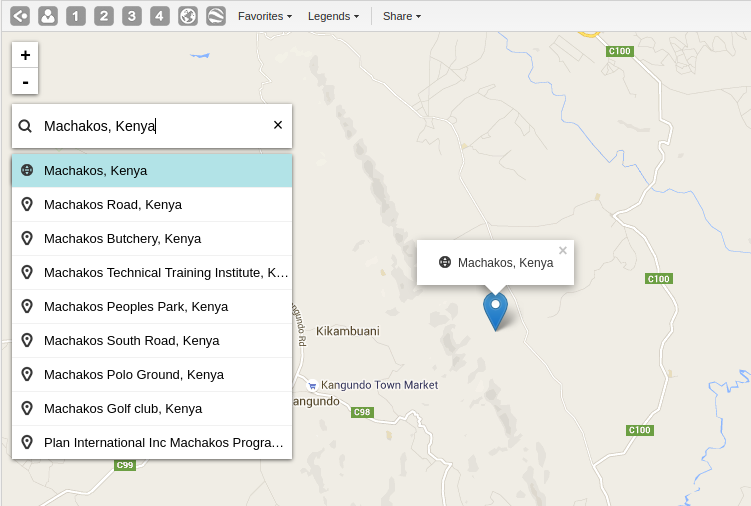Click the globe icon in the map popup
This screenshot has width=751, height=506.
(x=445, y=262)
